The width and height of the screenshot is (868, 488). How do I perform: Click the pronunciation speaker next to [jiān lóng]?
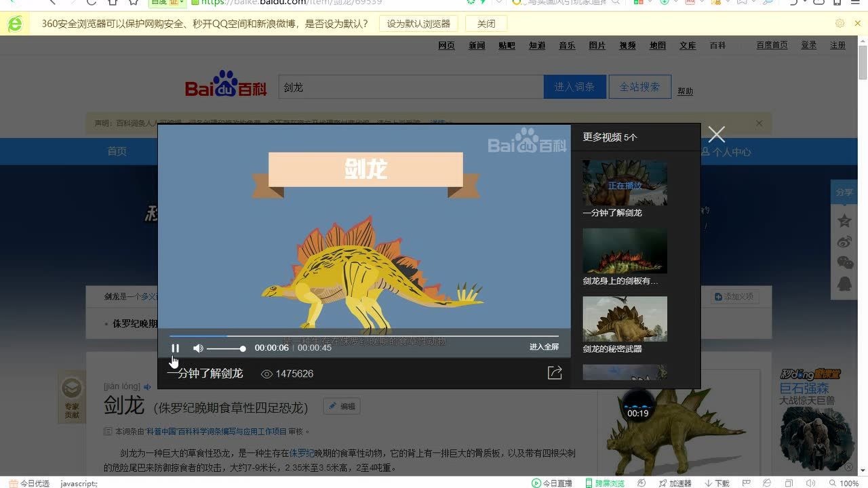(x=146, y=386)
